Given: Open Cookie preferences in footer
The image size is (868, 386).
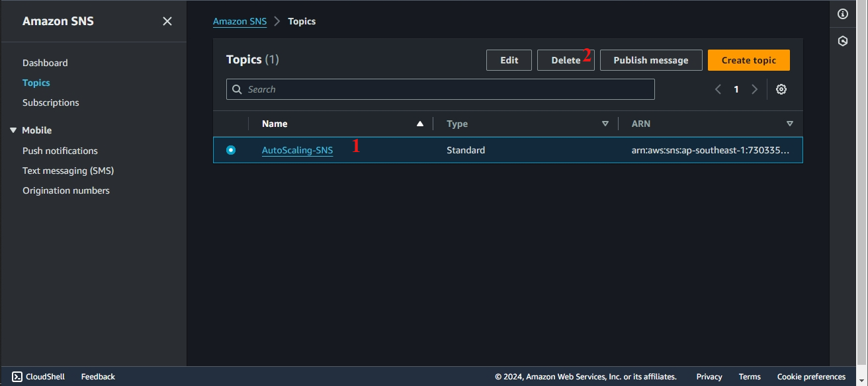Looking at the screenshot, I should pos(811,377).
